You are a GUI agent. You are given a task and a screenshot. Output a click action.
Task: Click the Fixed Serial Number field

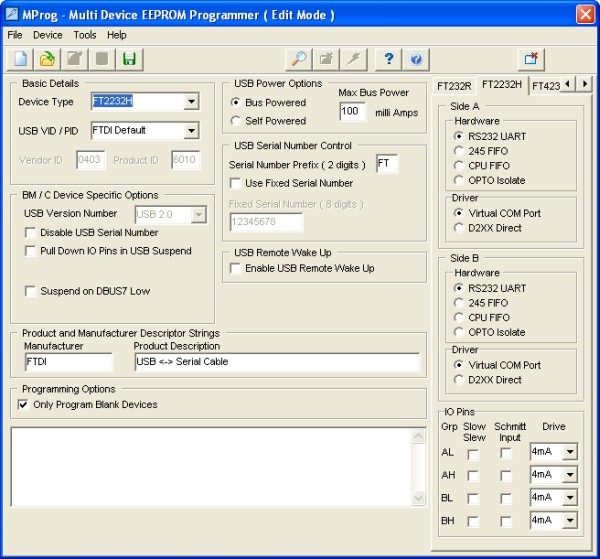tap(266, 222)
